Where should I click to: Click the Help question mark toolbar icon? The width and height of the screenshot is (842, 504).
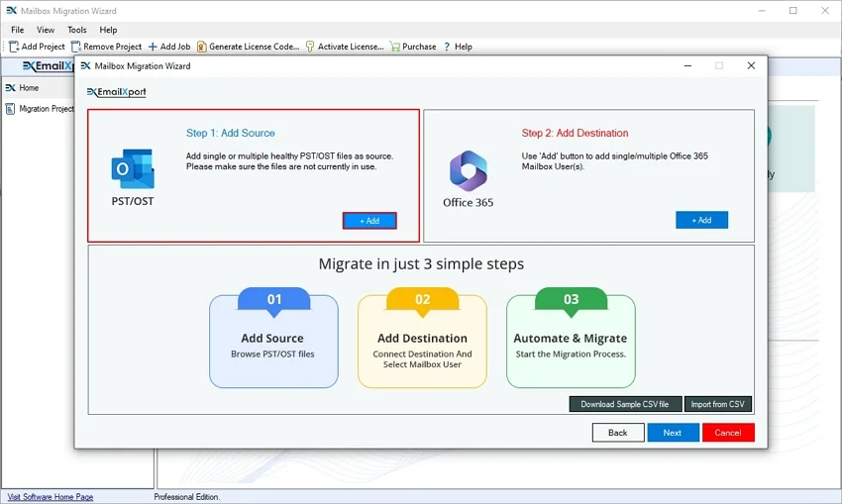447,47
